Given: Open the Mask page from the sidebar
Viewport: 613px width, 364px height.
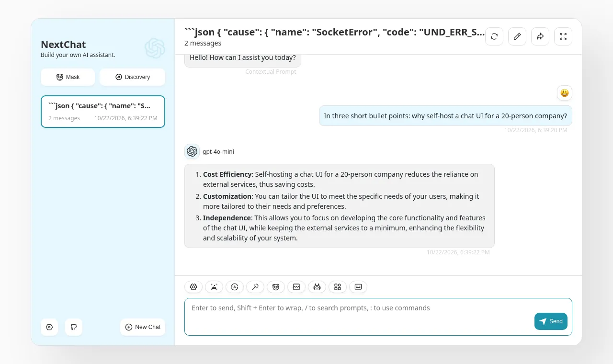Looking at the screenshot, I should [x=68, y=77].
